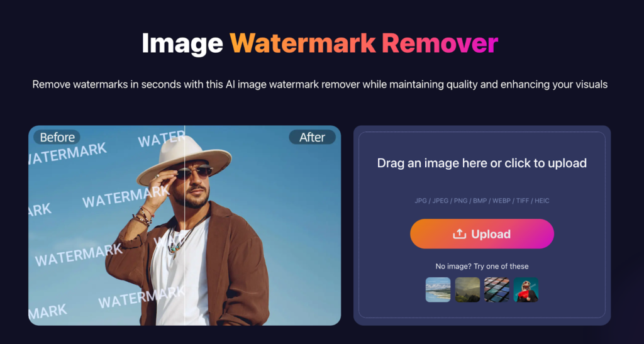Click the "No image? Try one of these" text

(482, 267)
